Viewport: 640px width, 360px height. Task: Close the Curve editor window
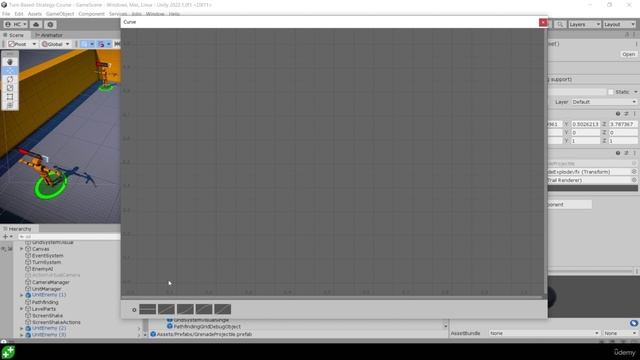[543, 22]
